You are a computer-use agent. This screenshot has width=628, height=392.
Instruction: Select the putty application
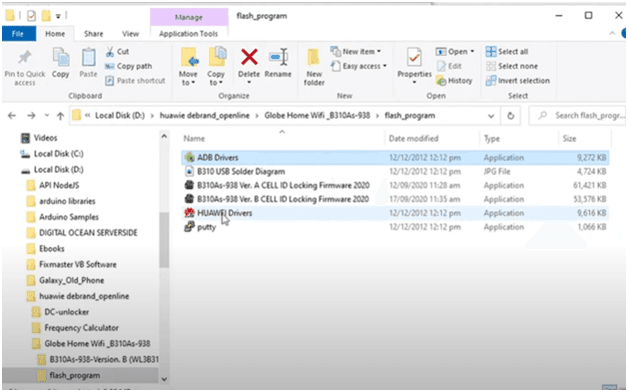(x=395, y=227)
